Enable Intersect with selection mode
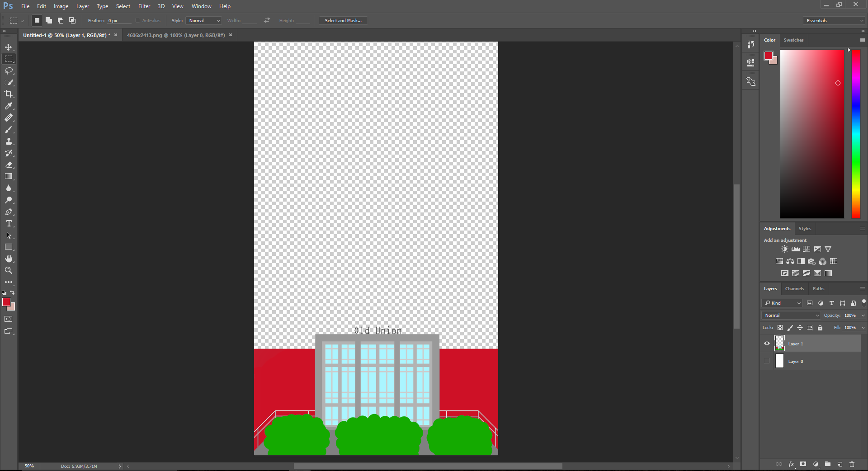This screenshot has height=471, width=868. pos(72,20)
